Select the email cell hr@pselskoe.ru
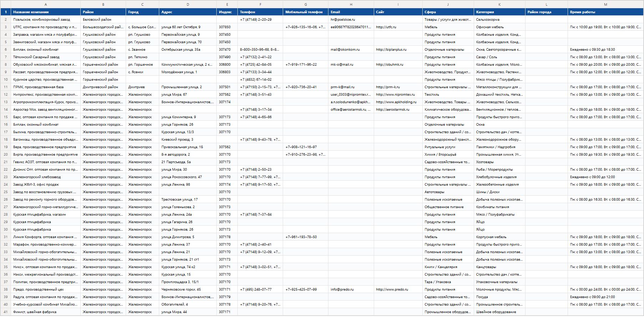 pos(351,20)
